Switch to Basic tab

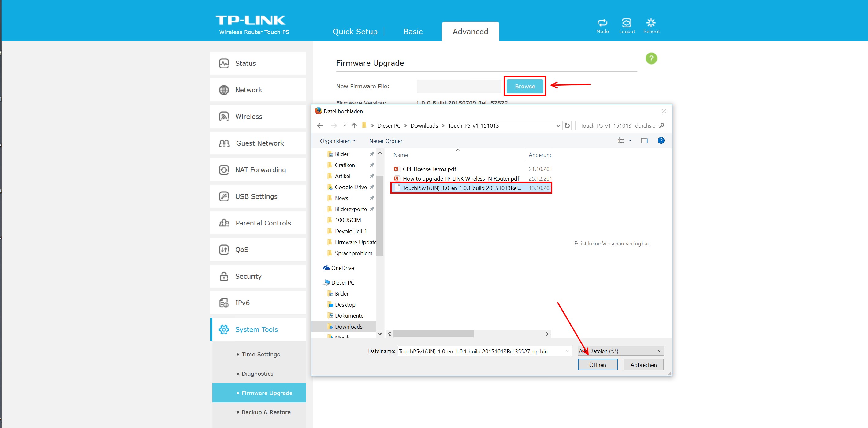tap(413, 31)
